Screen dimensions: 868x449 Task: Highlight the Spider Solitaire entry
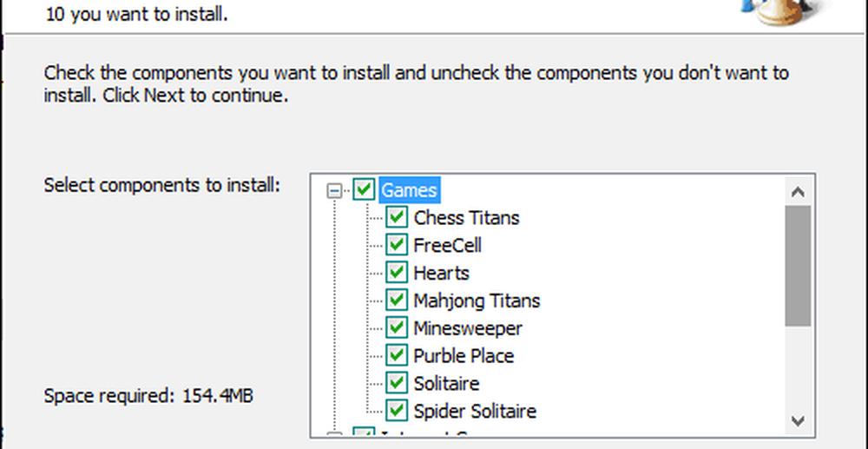coord(475,411)
